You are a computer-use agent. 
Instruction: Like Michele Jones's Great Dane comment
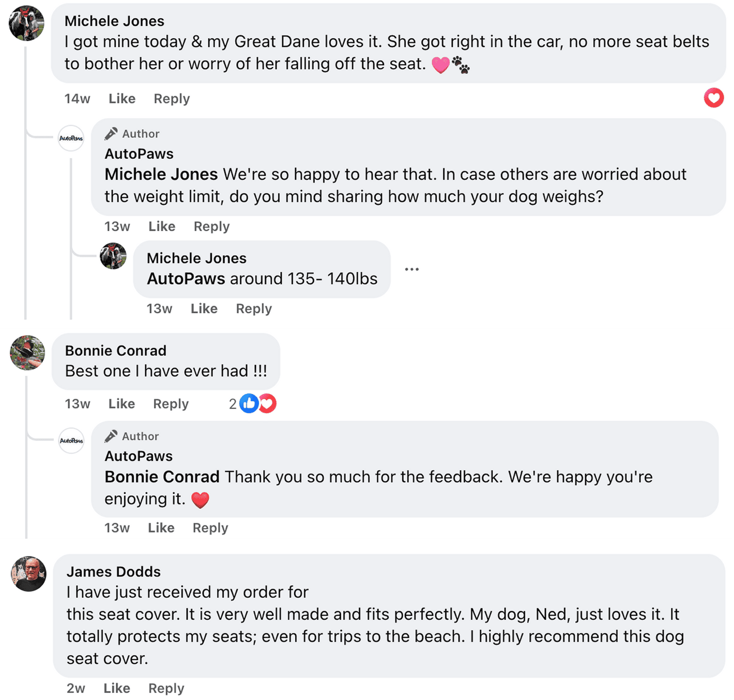122,99
